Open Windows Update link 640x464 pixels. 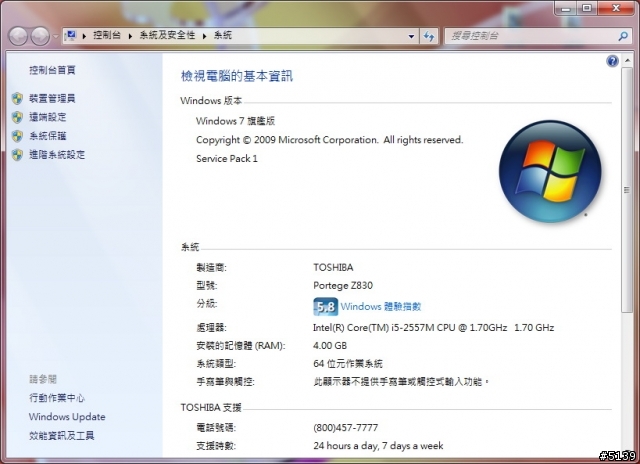coord(67,417)
